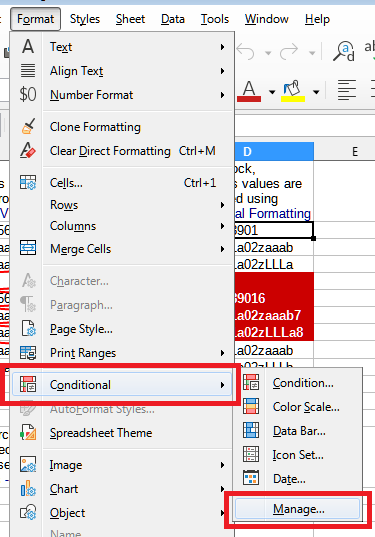Expand the Merge Cells submenu arrow

(223, 249)
